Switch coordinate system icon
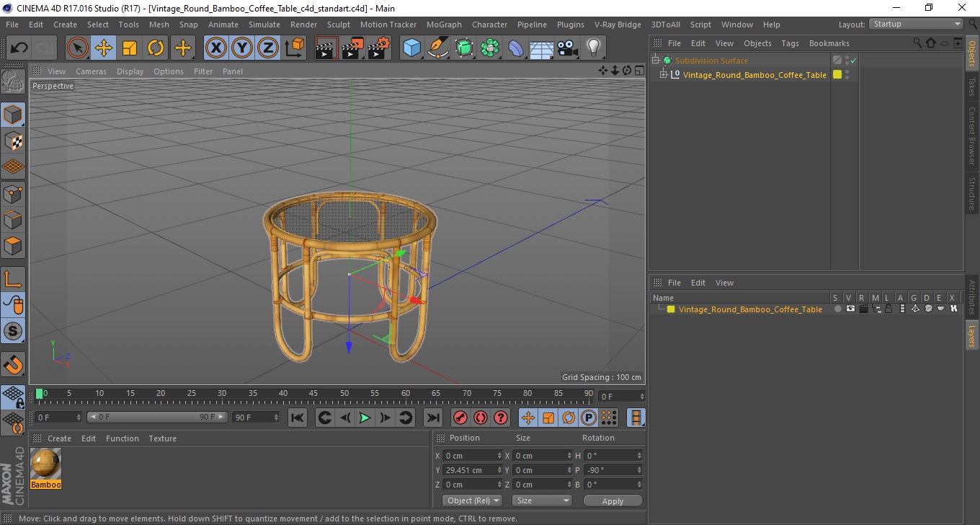This screenshot has width=980, height=525. click(x=294, y=48)
